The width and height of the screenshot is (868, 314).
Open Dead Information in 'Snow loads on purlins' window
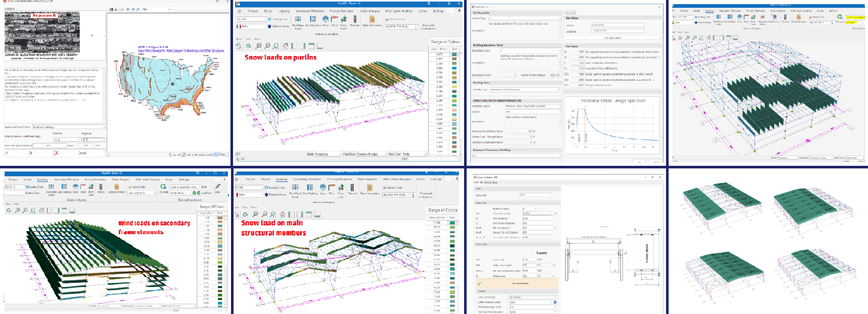pos(372,19)
